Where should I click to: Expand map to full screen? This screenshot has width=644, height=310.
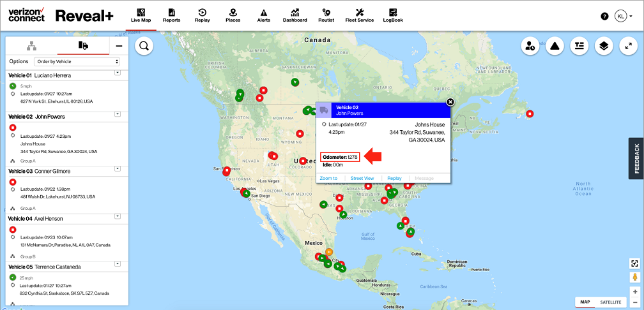629,46
